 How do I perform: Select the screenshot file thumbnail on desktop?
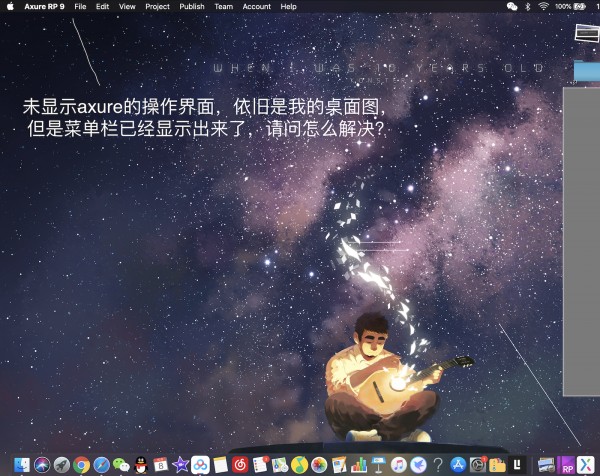[587, 33]
